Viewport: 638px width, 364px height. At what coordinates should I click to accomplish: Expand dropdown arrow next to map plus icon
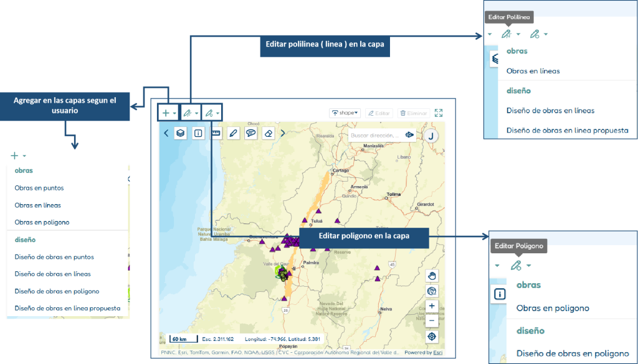coord(174,113)
